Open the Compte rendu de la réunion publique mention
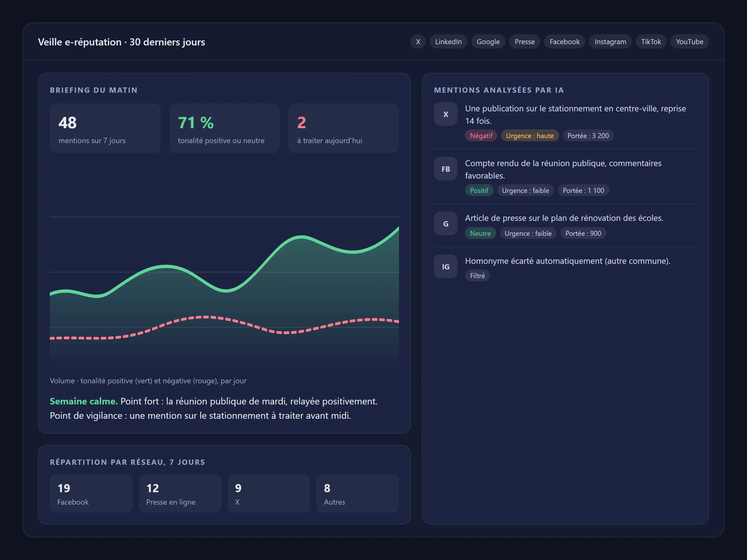 563,169
